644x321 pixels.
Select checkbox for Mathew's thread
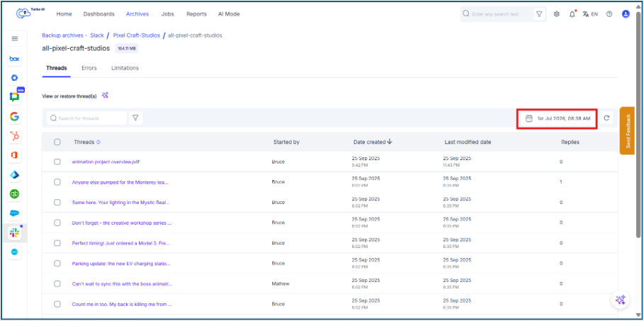(x=57, y=283)
